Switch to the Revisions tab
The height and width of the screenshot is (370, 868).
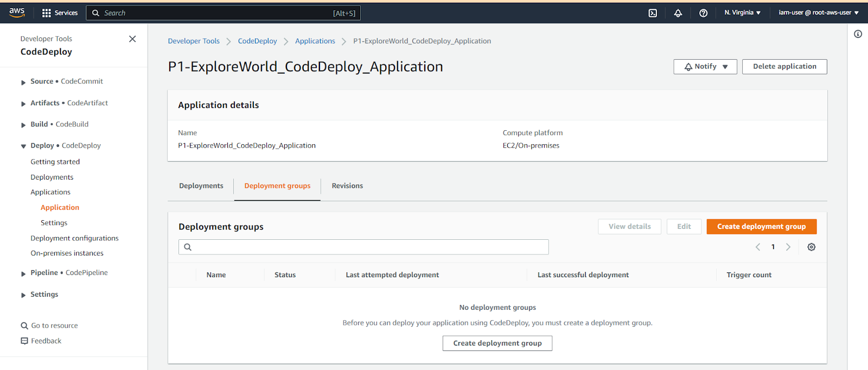click(347, 186)
